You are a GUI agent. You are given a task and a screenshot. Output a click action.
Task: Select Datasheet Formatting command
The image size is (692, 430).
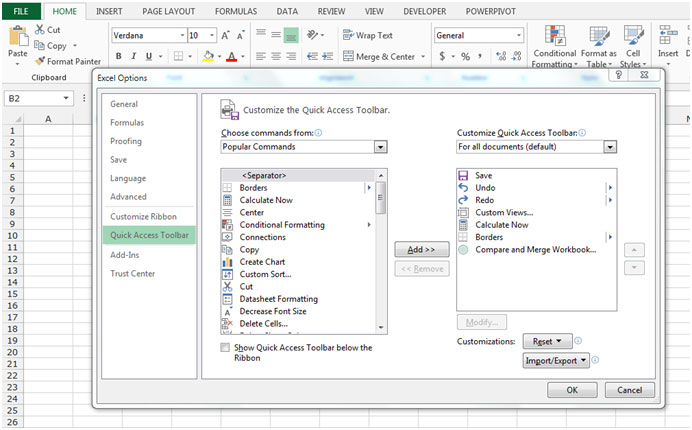coord(278,299)
